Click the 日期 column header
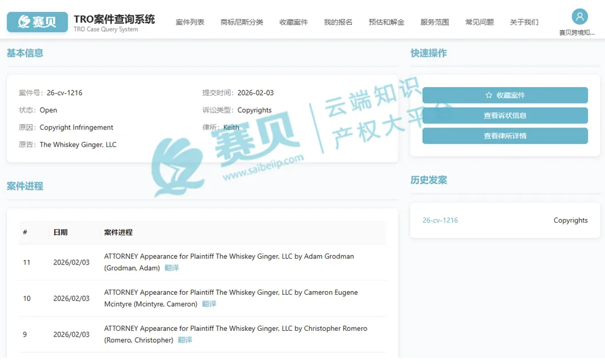The width and height of the screenshot is (605, 364). click(x=61, y=232)
